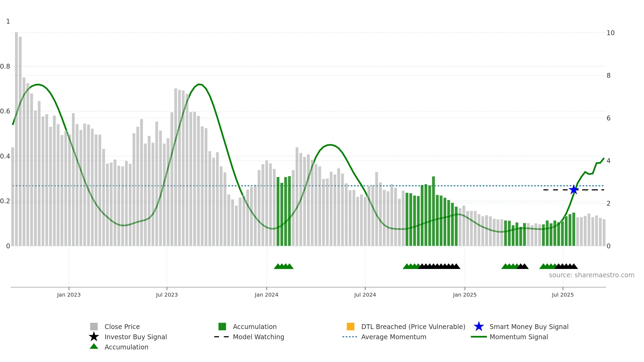This screenshot has width=644, height=362.
Task: Toggle the green Accumulation square legend entry
Action: 222,327
